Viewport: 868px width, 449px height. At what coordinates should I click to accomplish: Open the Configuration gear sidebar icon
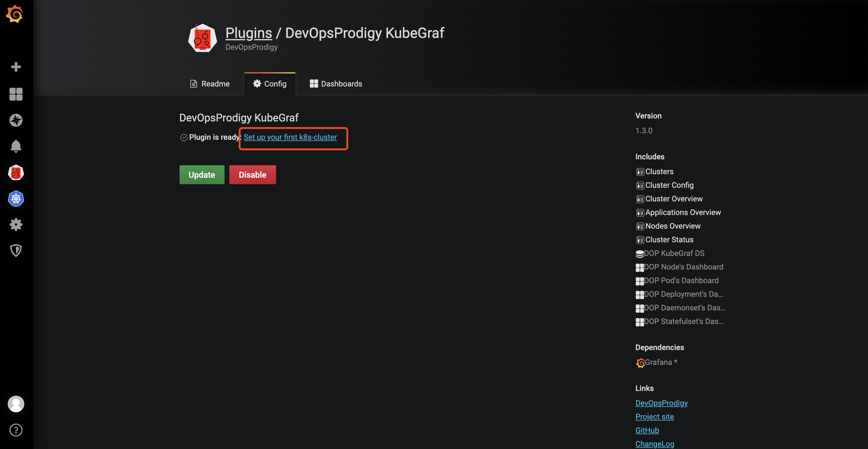click(16, 225)
